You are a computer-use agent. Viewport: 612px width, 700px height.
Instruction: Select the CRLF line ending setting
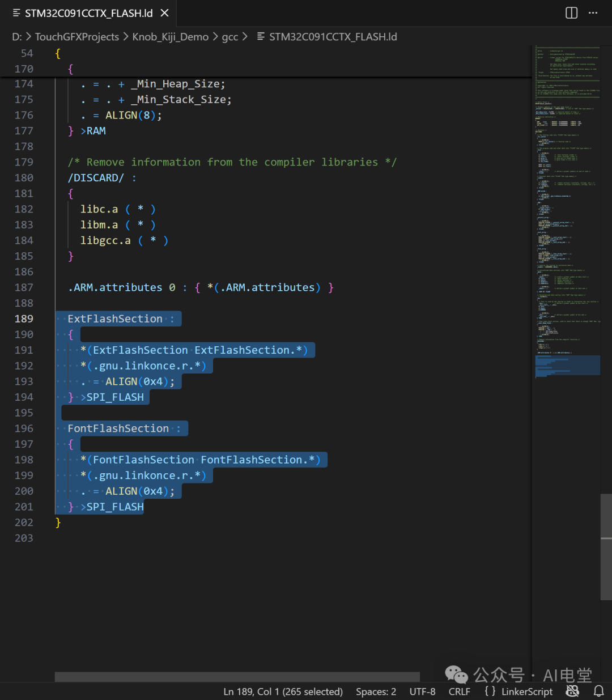tap(459, 691)
